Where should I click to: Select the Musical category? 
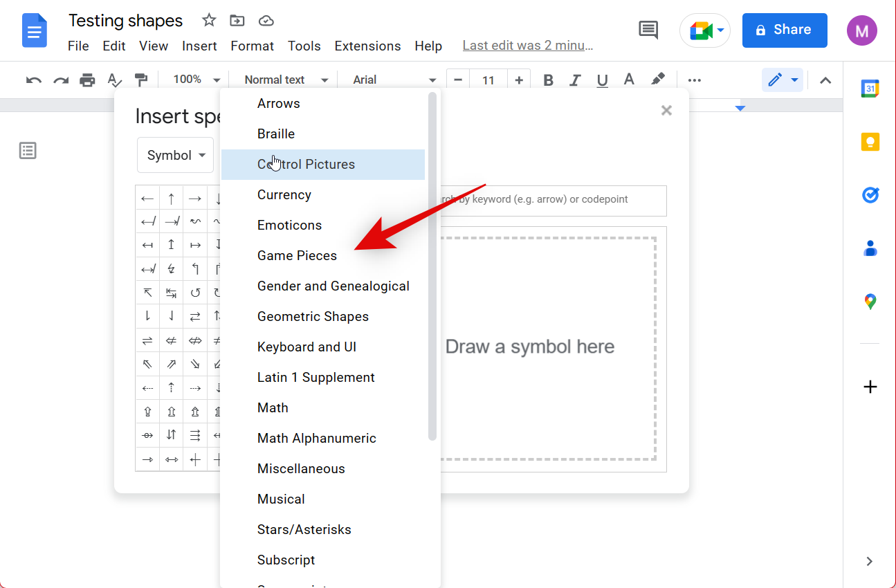coord(323,499)
